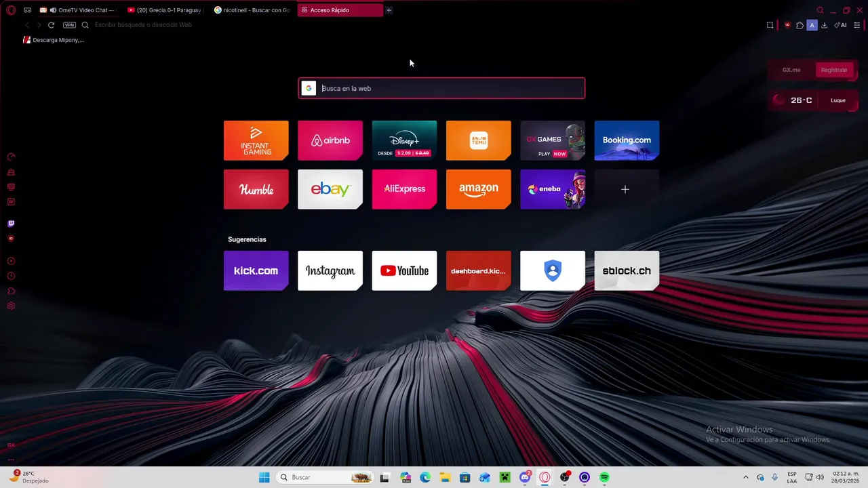The height and width of the screenshot is (488, 868).
Task: Open the dashboard.kick suggestion tile
Action: tap(478, 270)
